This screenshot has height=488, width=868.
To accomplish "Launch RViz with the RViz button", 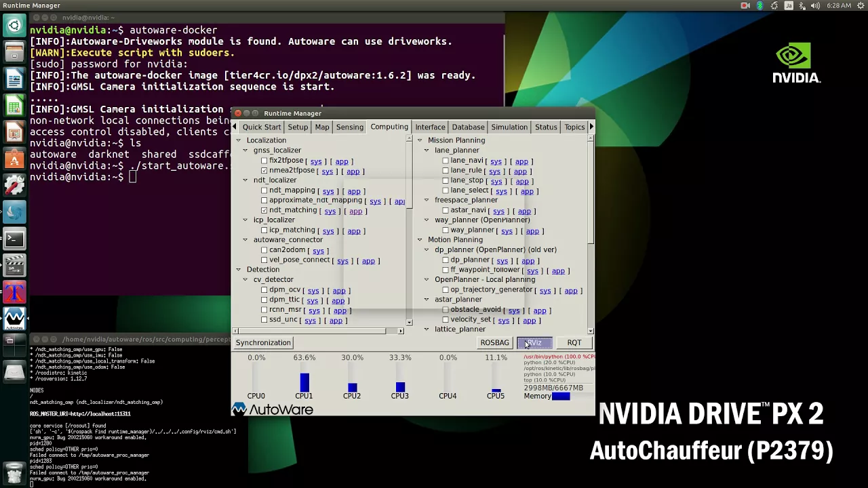I will pos(534,343).
